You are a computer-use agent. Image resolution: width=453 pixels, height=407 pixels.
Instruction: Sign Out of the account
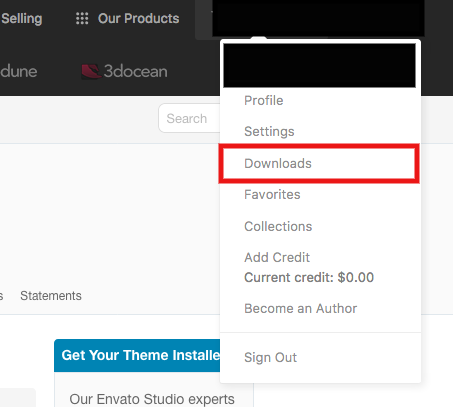270,357
